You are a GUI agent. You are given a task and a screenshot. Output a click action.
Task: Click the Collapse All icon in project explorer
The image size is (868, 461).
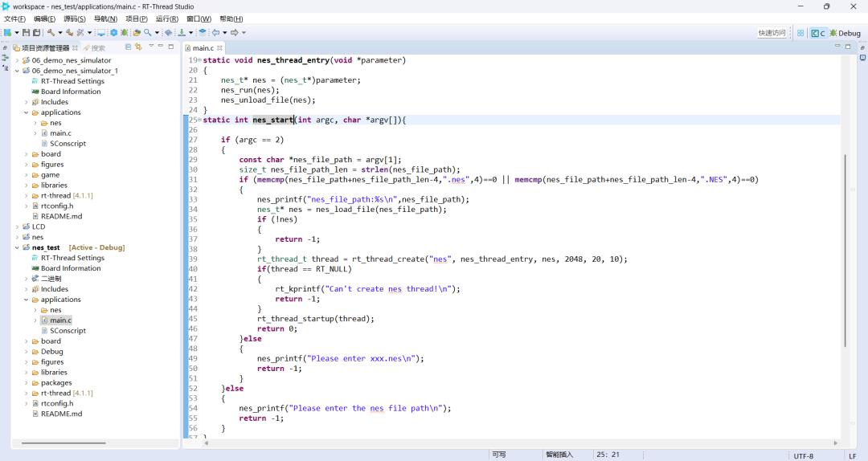click(128, 47)
